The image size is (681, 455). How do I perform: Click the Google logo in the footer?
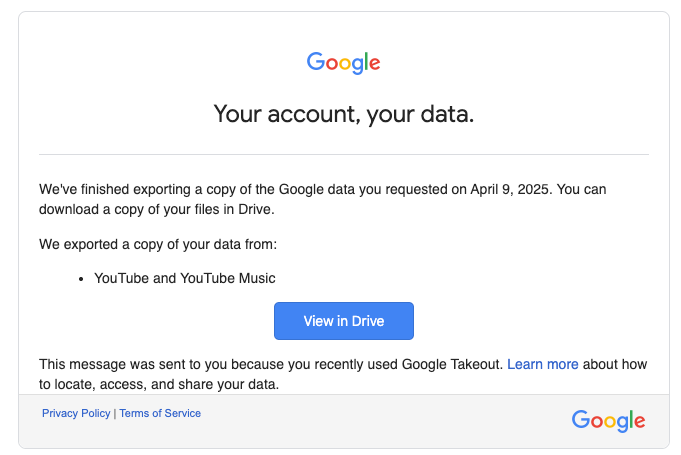coord(608,421)
